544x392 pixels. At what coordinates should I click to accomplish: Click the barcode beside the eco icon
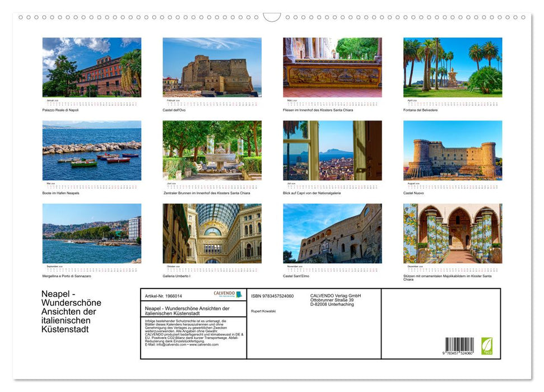click(x=459, y=346)
